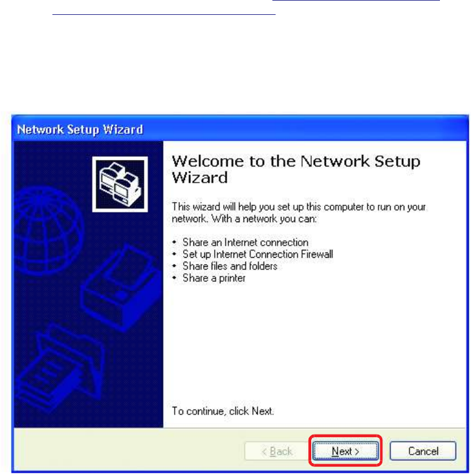Click the To continue, click Next text
This screenshot has width=471, height=476.
click(223, 411)
